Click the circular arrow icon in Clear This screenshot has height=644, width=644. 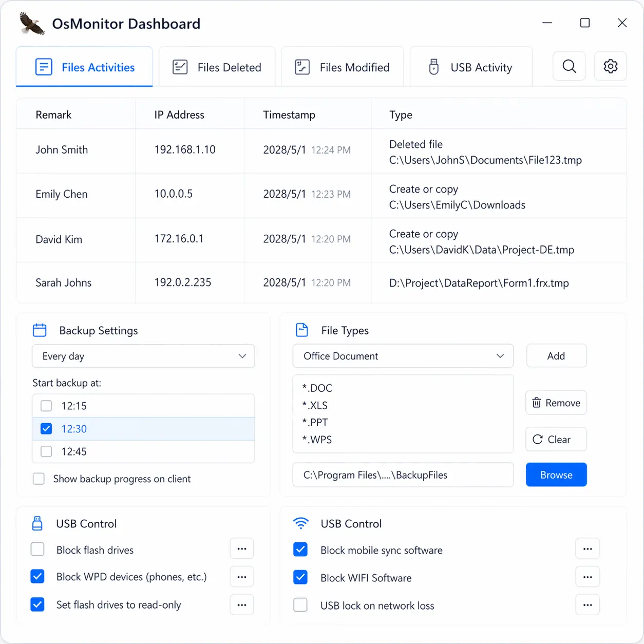pos(538,439)
